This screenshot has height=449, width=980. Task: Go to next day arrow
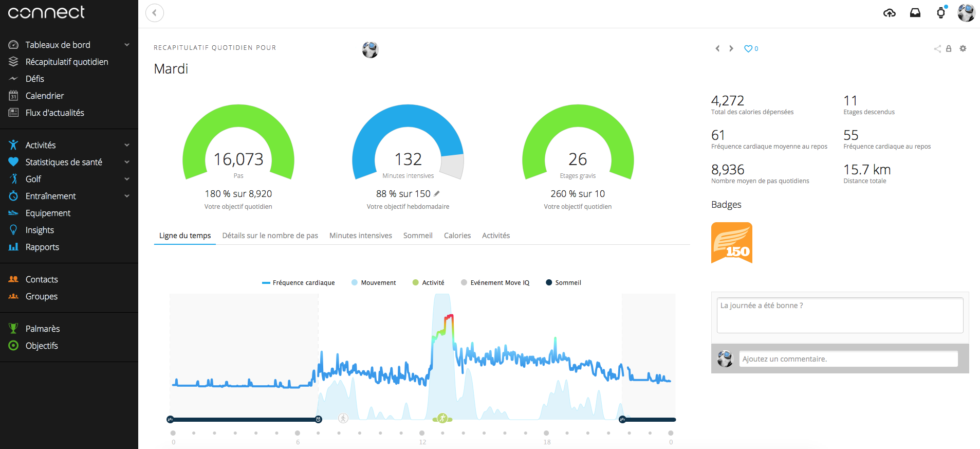coord(731,48)
